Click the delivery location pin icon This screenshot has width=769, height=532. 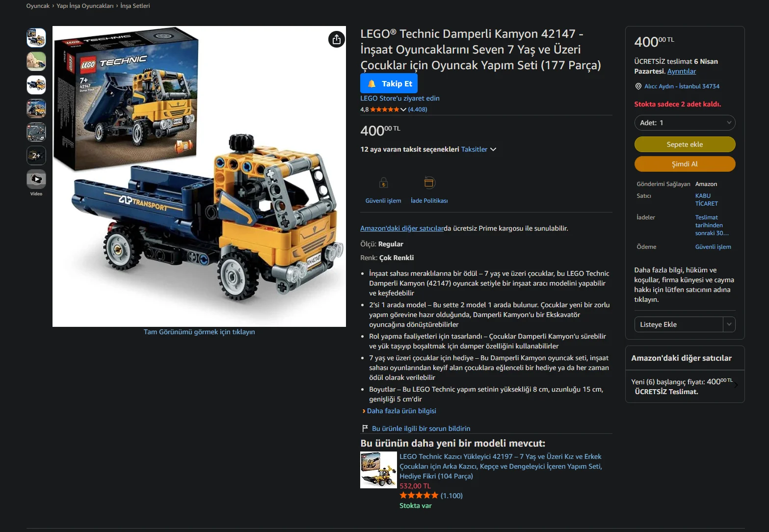tap(638, 86)
